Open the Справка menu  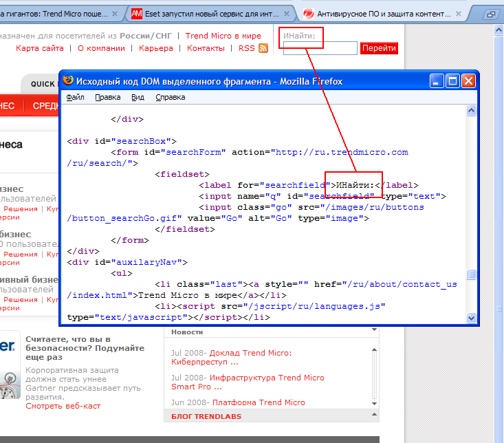pyautogui.click(x=171, y=97)
